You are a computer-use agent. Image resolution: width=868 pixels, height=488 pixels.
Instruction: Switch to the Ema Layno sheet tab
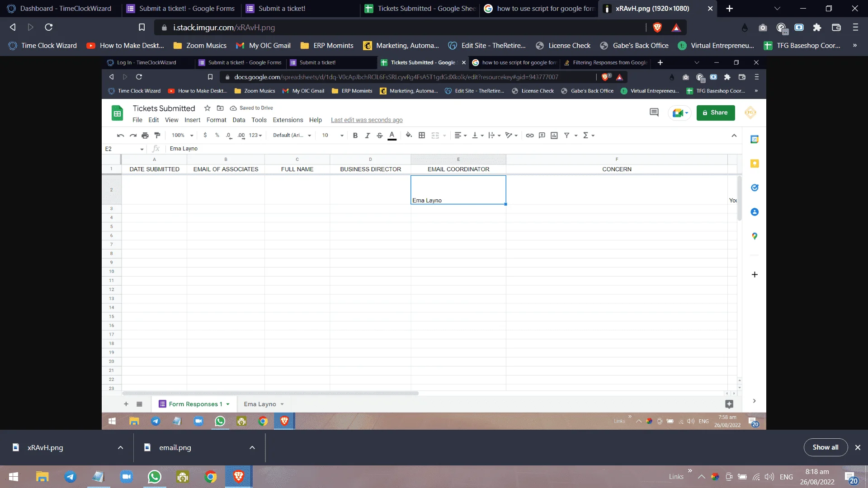260,404
